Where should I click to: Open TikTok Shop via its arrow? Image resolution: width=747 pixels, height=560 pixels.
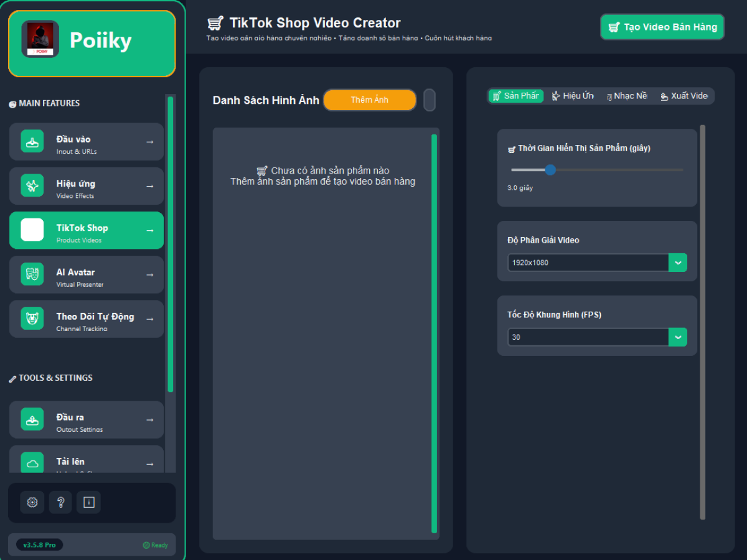click(x=149, y=230)
